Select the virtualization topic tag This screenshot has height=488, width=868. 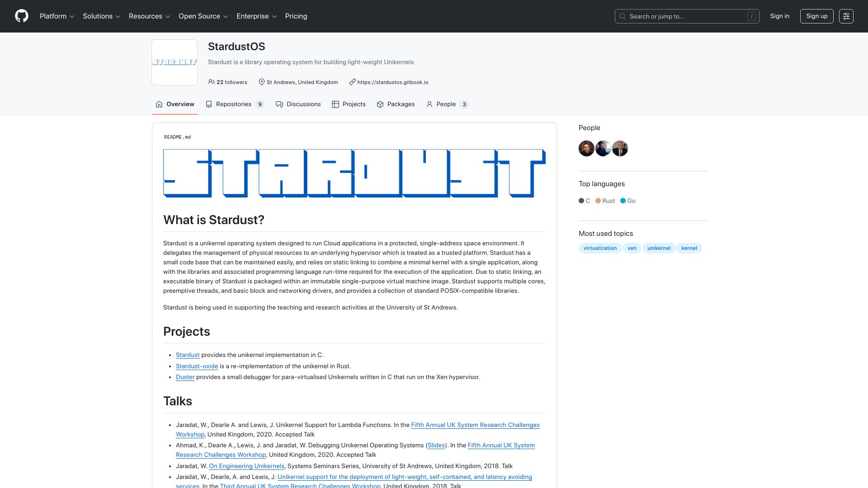click(x=600, y=248)
